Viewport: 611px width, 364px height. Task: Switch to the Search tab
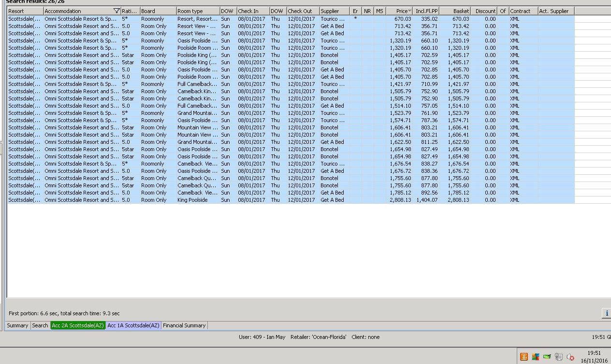(x=40, y=325)
